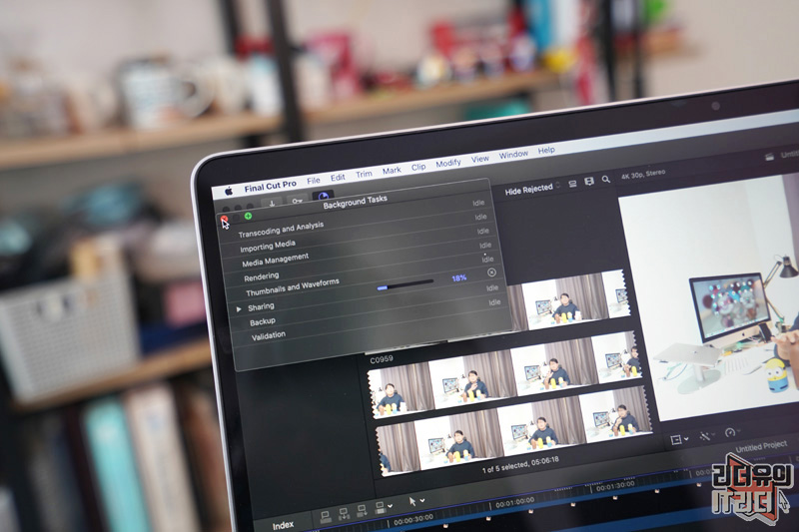Screen dimensions: 799x532
Task: Click the Thumbnails and Waveforms progress bar
Action: [x=405, y=284]
